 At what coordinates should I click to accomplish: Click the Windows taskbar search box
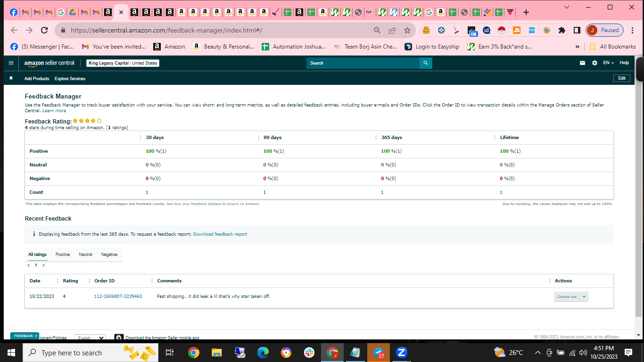point(90,353)
